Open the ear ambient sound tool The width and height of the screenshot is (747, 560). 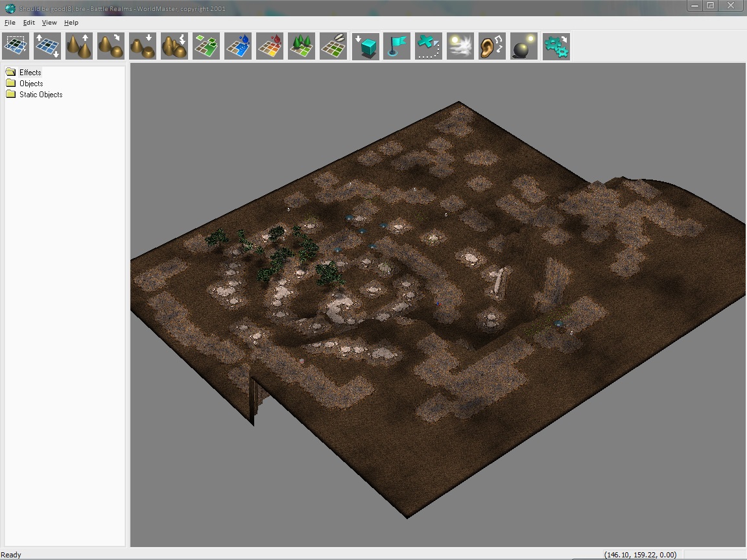click(x=492, y=46)
